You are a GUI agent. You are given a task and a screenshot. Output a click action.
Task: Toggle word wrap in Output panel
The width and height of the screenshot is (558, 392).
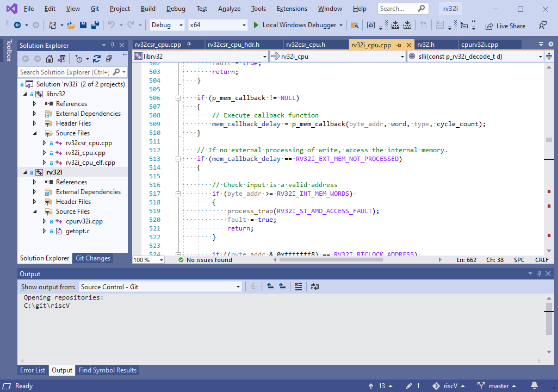point(314,287)
